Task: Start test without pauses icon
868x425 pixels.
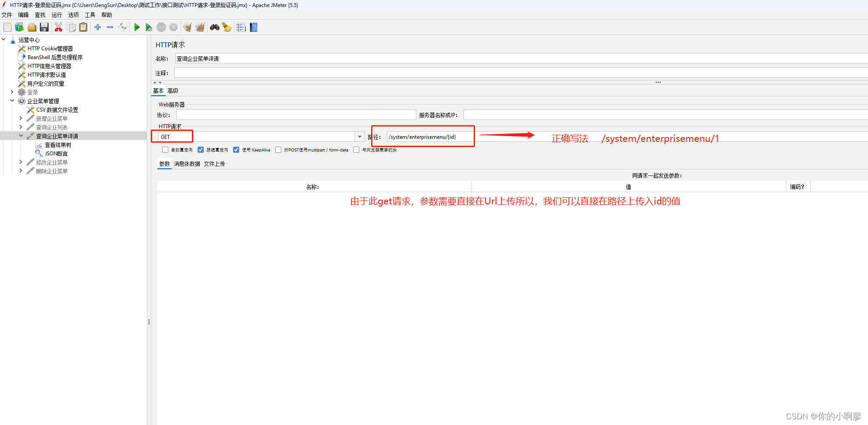Action: 149,27
